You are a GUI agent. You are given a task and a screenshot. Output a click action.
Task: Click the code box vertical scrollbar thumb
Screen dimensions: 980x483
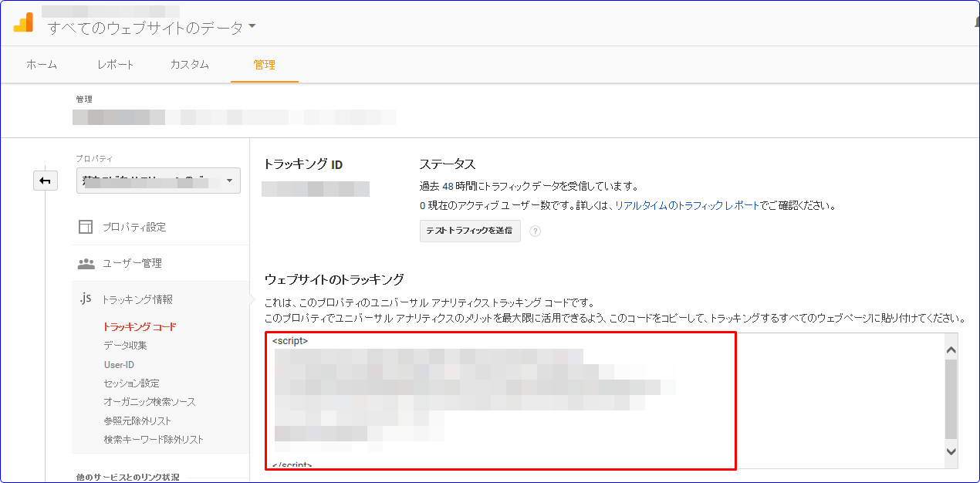pos(951,399)
